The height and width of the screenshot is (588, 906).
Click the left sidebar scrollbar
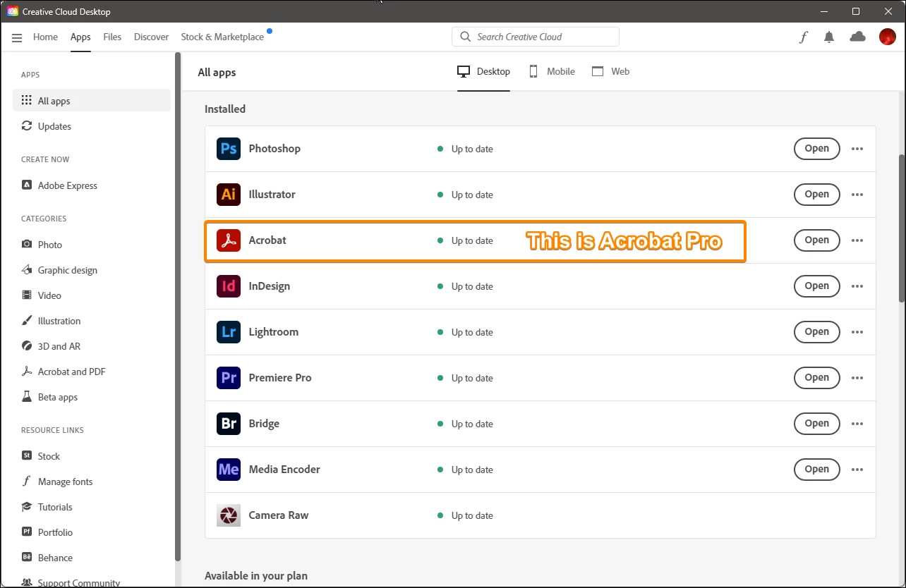(178, 307)
